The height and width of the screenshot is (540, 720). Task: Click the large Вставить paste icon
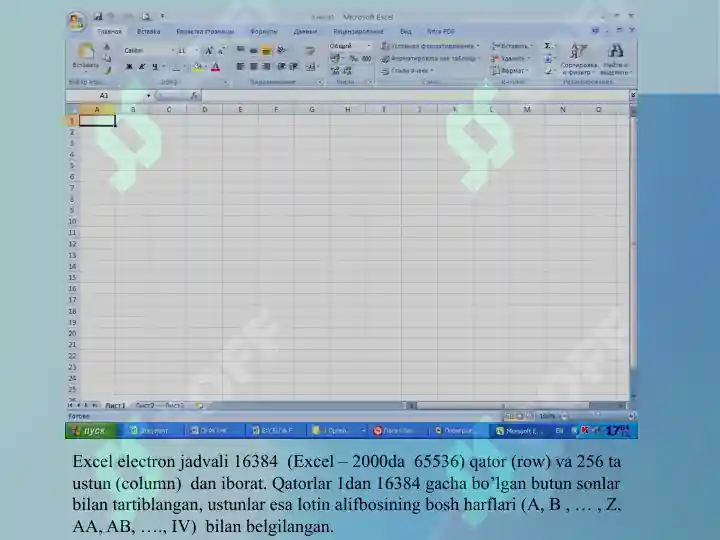(85, 51)
